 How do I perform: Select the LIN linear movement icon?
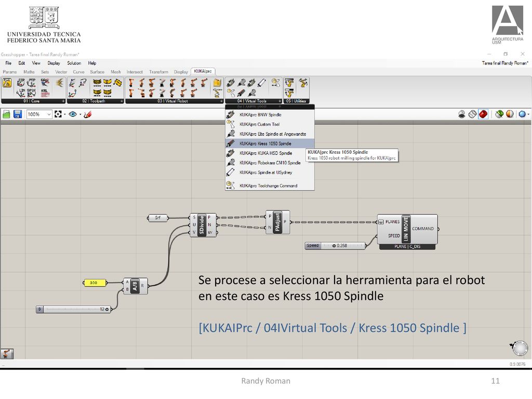point(21,92)
